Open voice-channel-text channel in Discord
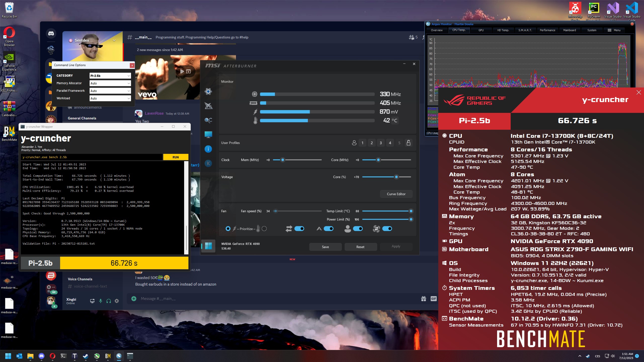The image size is (644, 362). click(x=88, y=286)
